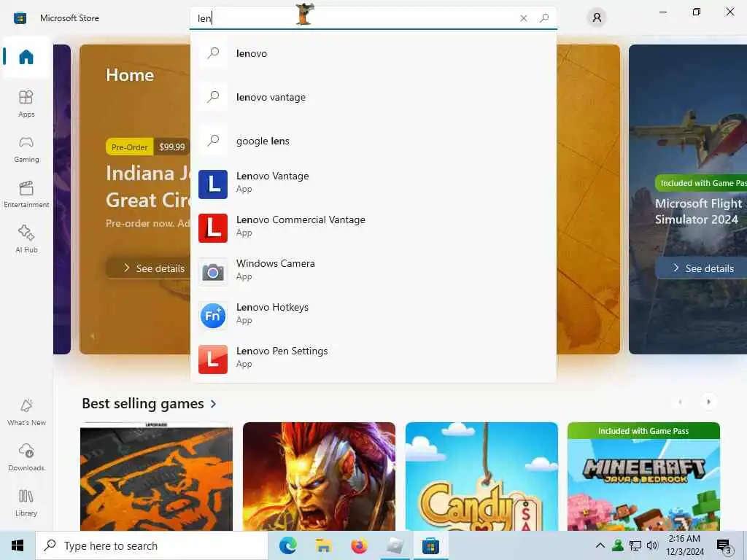Image resolution: width=747 pixels, height=560 pixels.
Task: Show previous best selling games
Action: 680,402
